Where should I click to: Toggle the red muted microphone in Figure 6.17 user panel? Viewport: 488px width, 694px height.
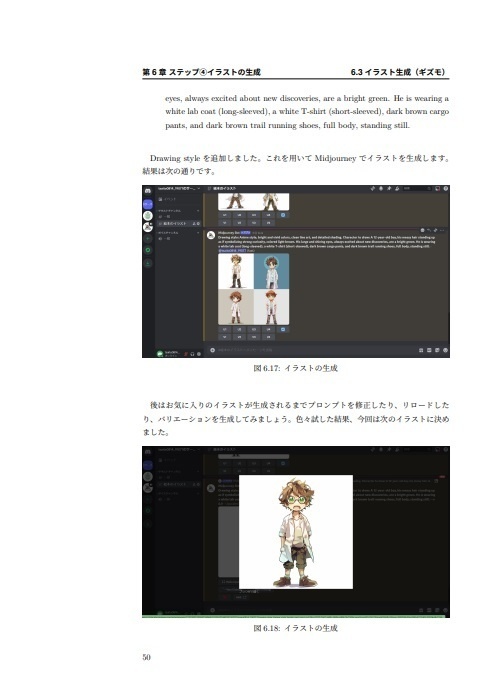[x=186, y=354]
